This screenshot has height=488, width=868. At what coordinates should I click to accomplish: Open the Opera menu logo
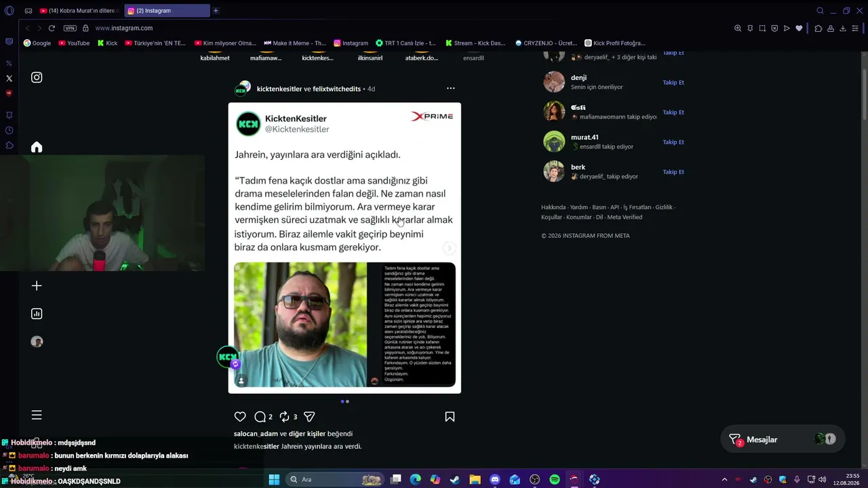click(x=9, y=11)
